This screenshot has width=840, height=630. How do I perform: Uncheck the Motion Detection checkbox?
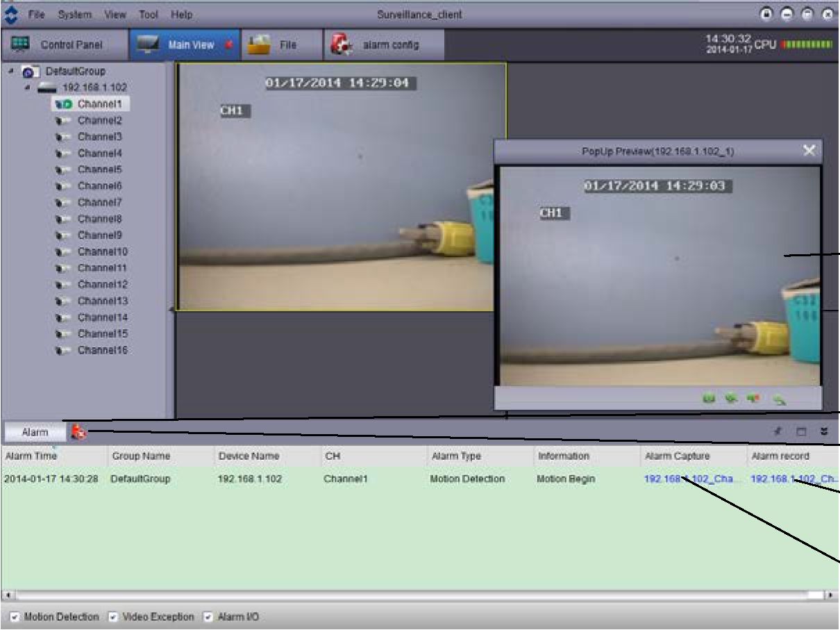16,617
